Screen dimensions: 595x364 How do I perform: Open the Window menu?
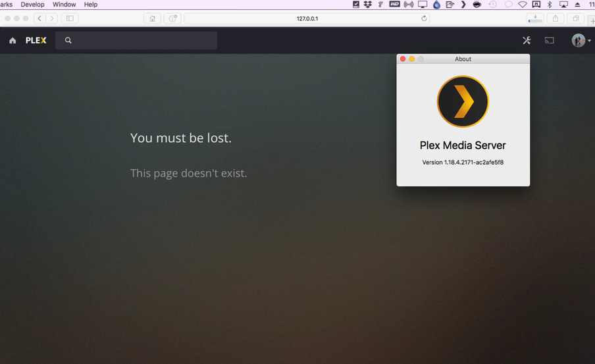pos(64,5)
